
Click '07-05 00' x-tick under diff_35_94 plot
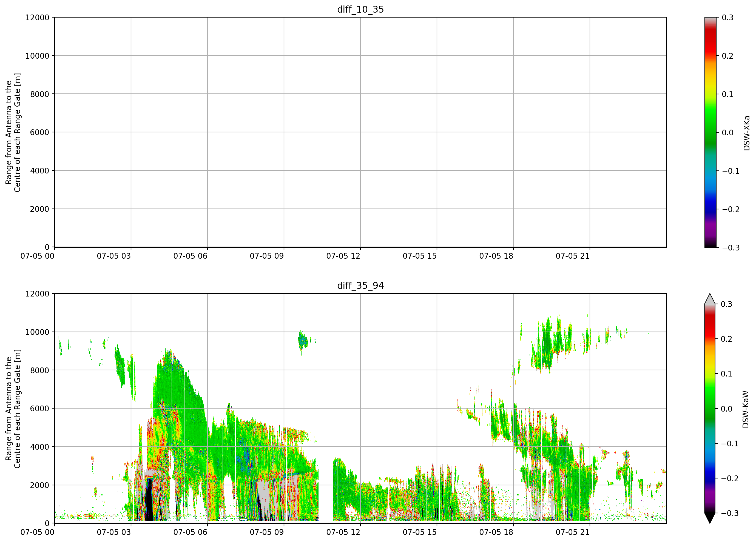tap(37, 532)
